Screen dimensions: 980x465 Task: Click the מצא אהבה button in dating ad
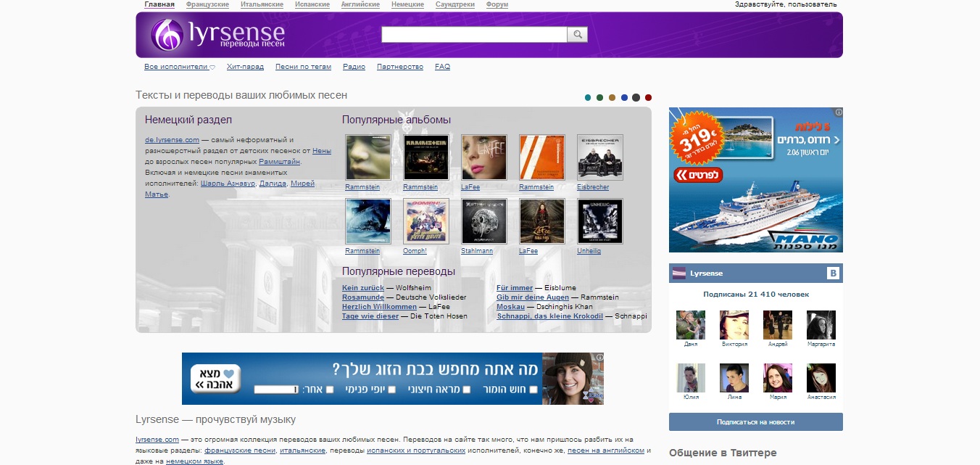(215, 379)
